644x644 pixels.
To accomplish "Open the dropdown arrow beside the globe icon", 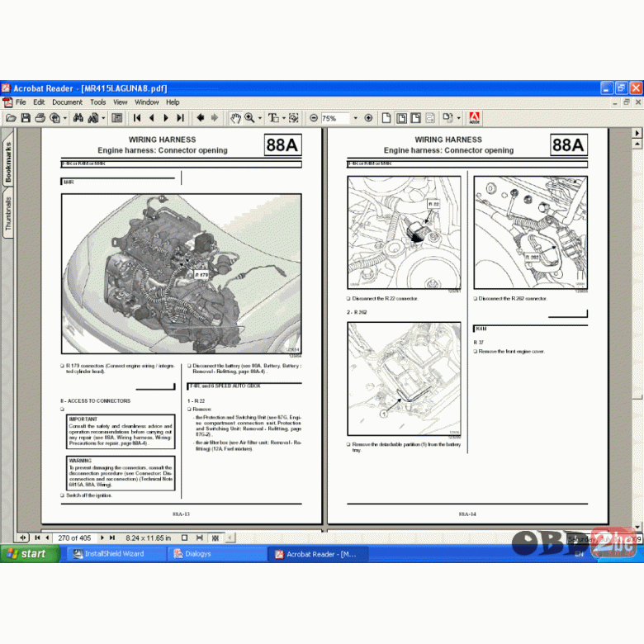I will coord(65,118).
